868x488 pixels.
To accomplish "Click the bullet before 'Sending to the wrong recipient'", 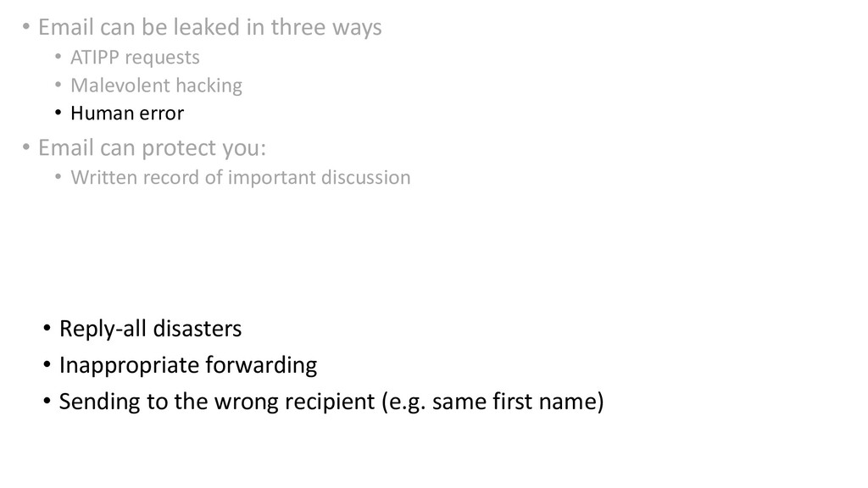I will (x=47, y=401).
